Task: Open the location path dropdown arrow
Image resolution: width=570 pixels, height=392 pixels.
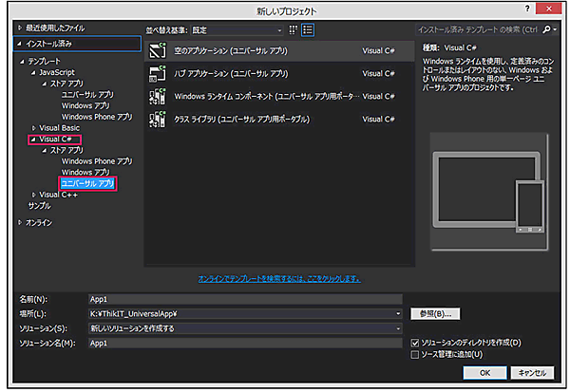Action: pos(398,313)
